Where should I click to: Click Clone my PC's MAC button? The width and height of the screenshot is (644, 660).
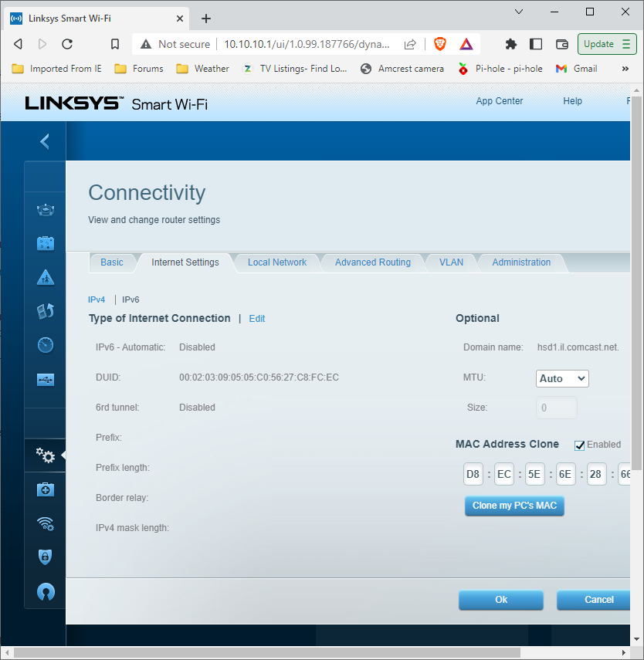click(x=514, y=506)
